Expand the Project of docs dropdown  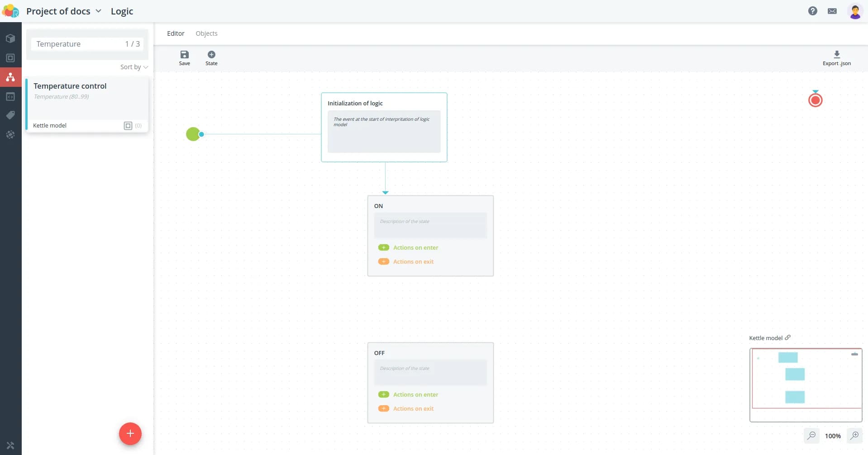98,11
